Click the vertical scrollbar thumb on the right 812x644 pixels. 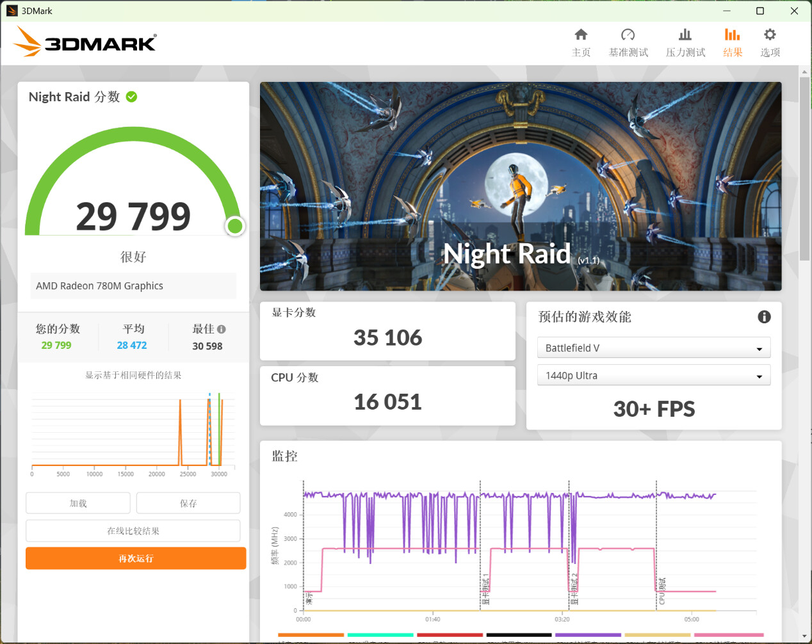pyautogui.click(x=804, y=168)
